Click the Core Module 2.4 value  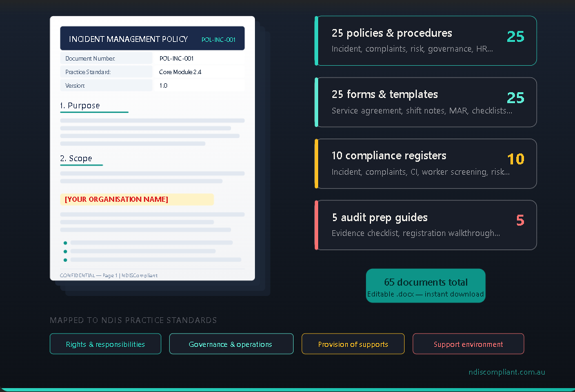[180, 72]
